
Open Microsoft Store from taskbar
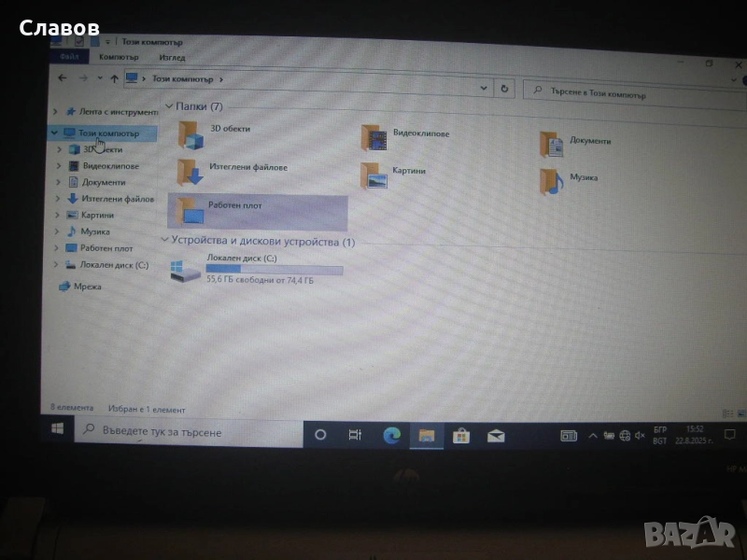pos(461,435)
